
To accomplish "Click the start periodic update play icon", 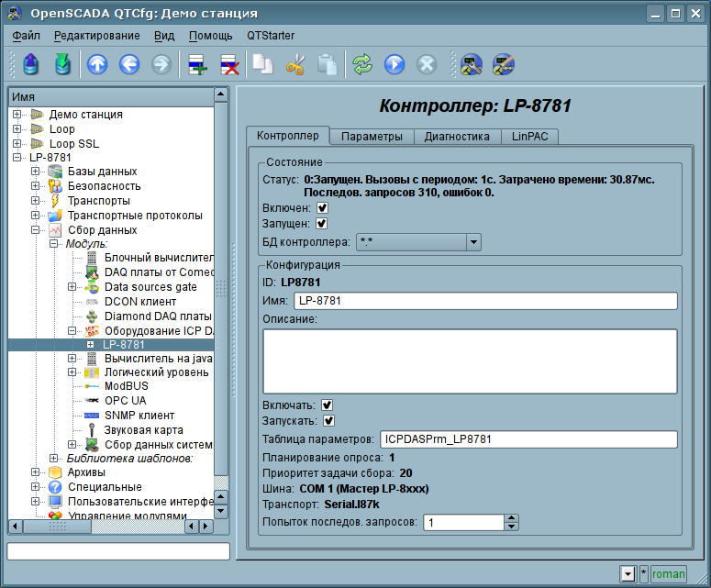I will [394, 64].
